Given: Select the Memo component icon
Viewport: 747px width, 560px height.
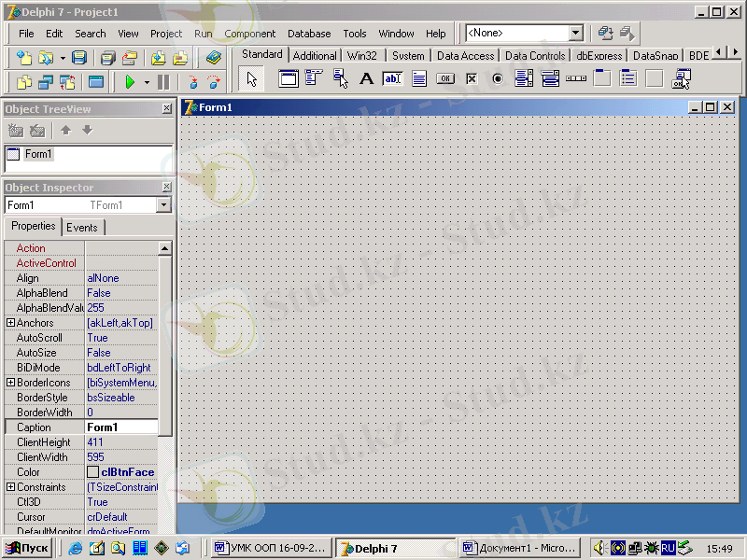Looking at the screenshot, I should 419,79.
